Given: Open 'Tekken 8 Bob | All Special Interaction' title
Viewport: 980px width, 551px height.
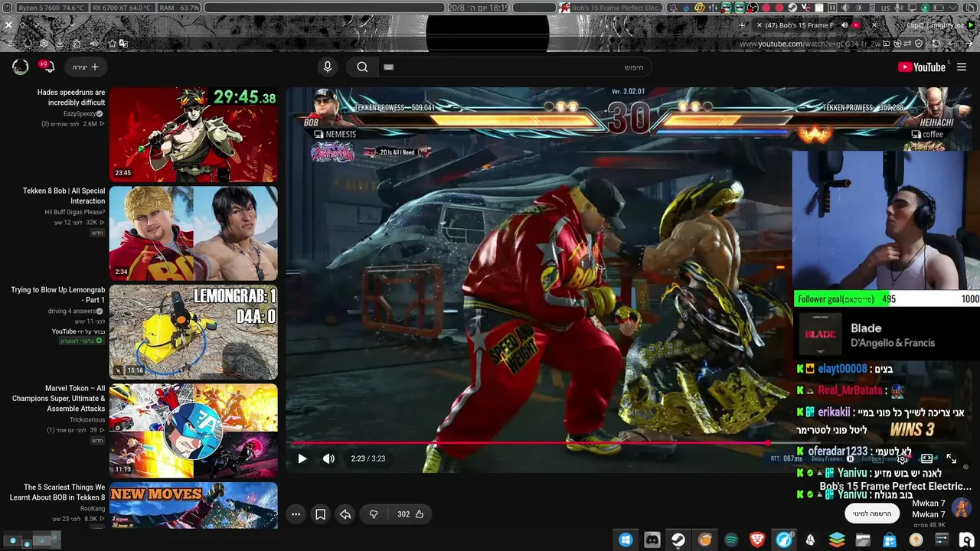Looking at the screenshot, I should click(x=64, y=196).
